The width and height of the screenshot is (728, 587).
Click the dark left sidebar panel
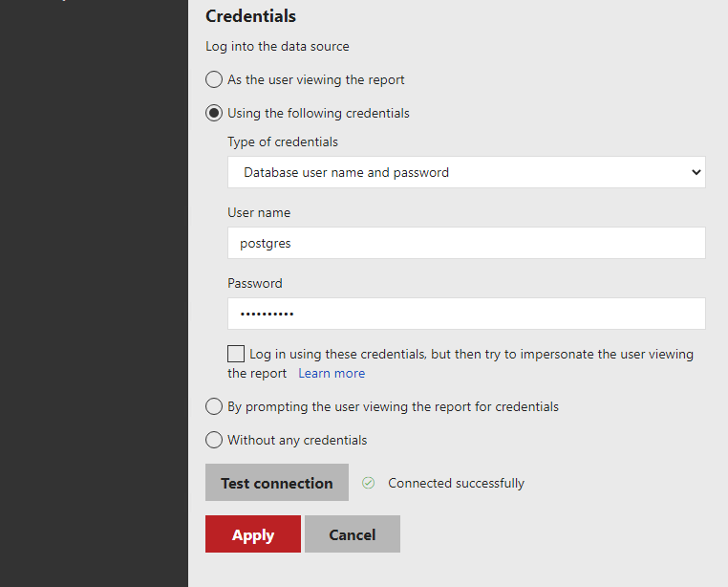(x=94, y=287)
